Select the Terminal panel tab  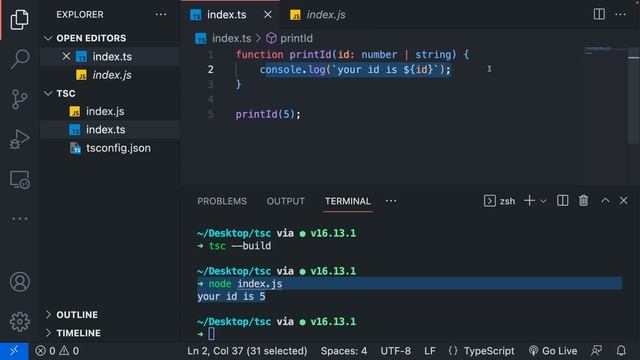click(348, 201)
